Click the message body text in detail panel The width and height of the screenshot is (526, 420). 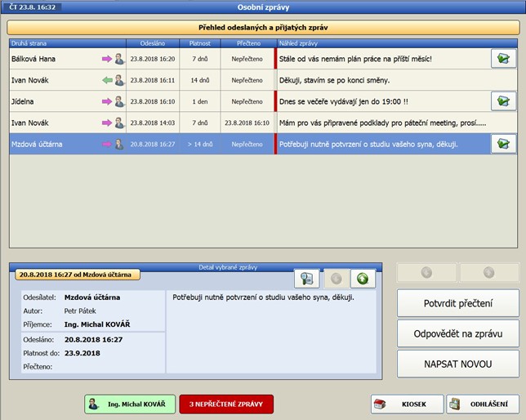(263, 297)
